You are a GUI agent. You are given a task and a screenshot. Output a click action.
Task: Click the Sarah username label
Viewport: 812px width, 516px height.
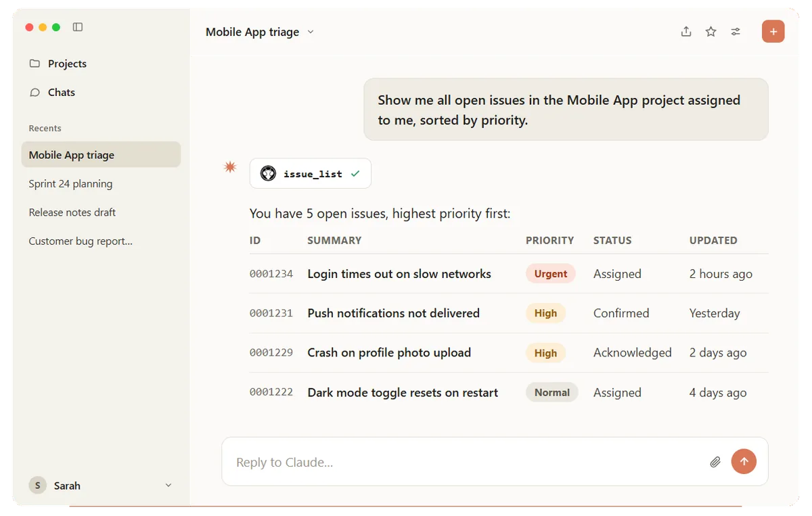tap(67, 486)
